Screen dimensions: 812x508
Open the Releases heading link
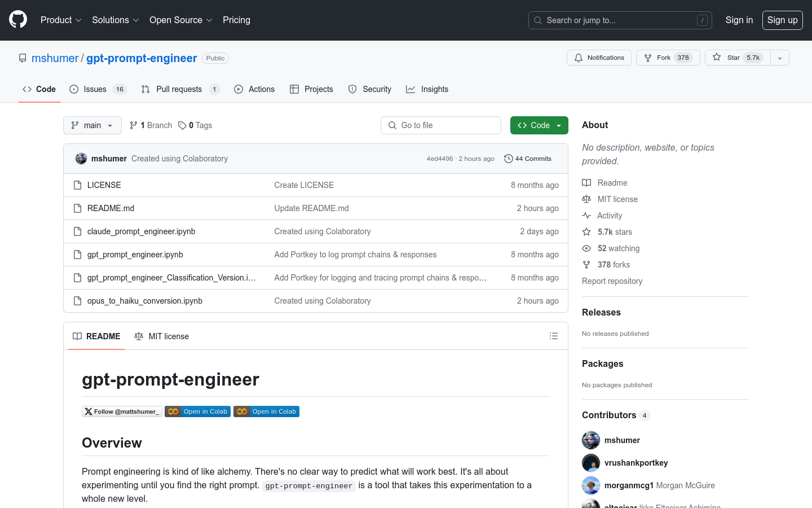pyautogui.click(x=601, y=313)
